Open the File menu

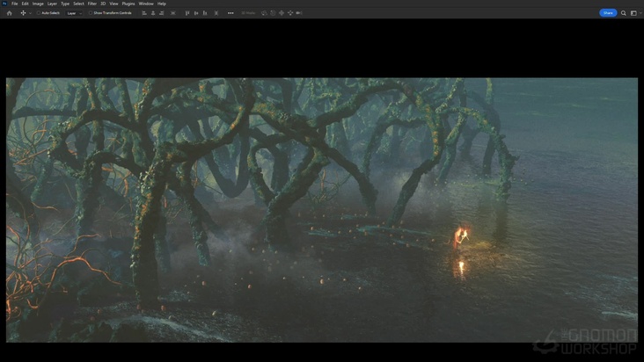14,4
